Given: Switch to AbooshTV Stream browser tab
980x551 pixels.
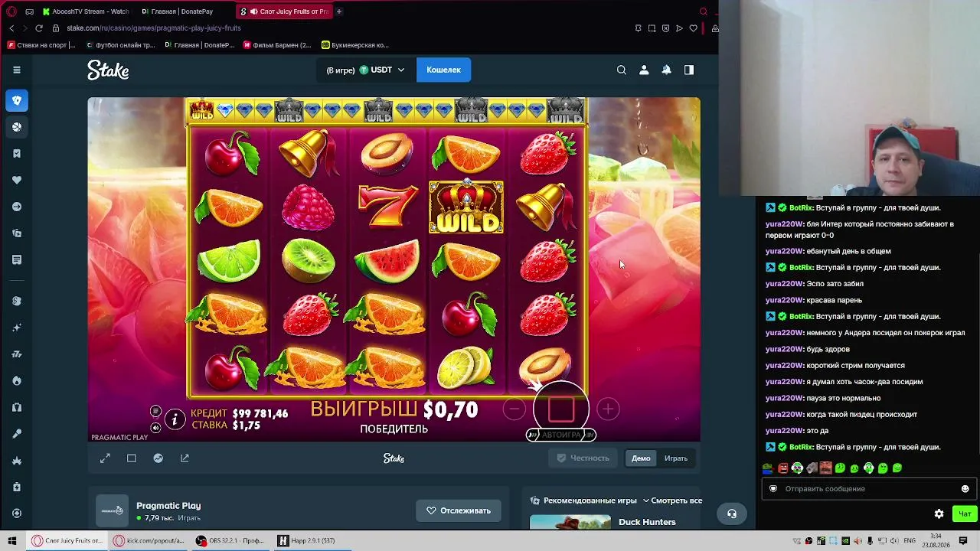Looking at the screenshot, I should coord(86,11).
